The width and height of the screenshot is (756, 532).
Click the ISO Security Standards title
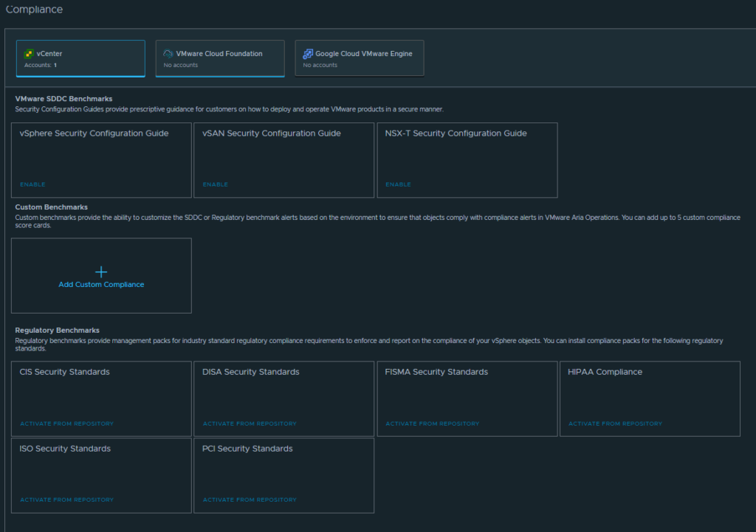click(65, 449)
